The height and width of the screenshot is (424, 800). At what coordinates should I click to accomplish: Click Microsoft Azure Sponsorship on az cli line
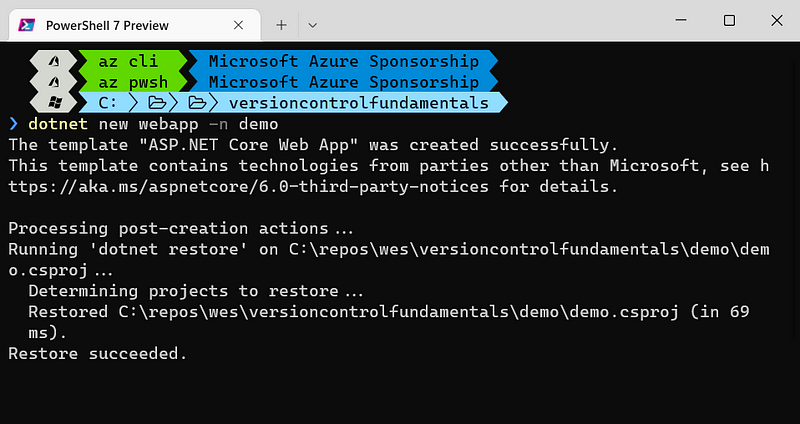click(x=343, y=61)
